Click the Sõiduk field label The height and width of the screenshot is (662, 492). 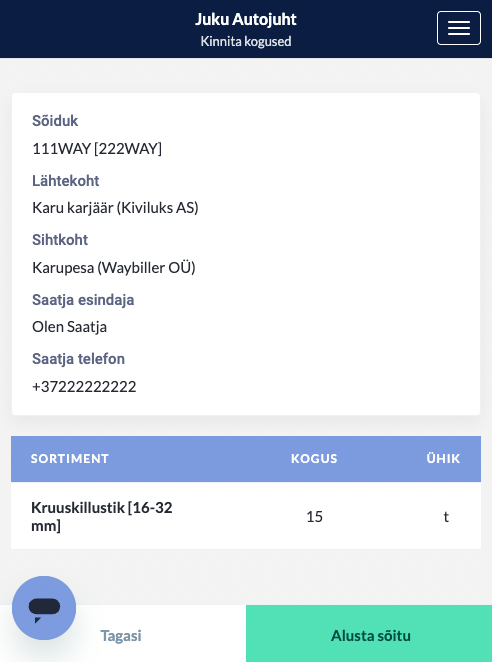55,121
